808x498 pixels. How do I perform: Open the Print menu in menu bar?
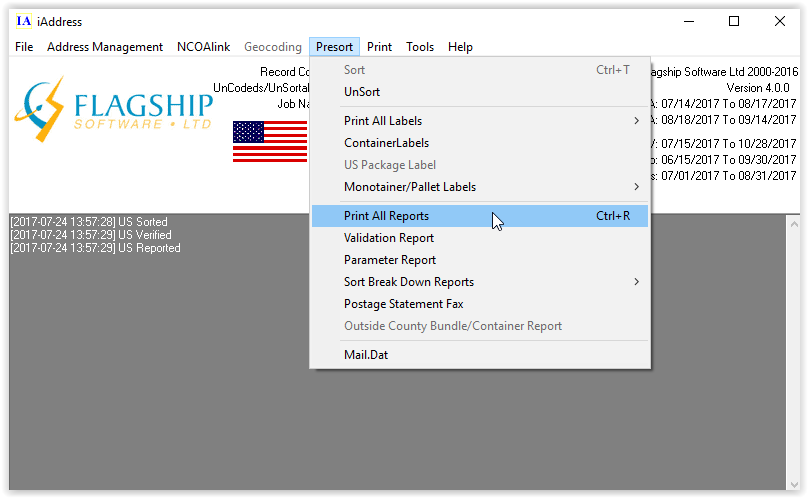(379, 47)
